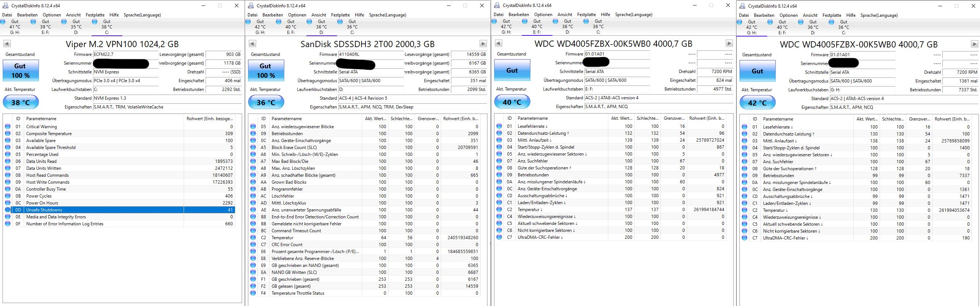Select E: F: disk tab in Viper window
This screenshot has width=980, height=306.
[46, 27]
